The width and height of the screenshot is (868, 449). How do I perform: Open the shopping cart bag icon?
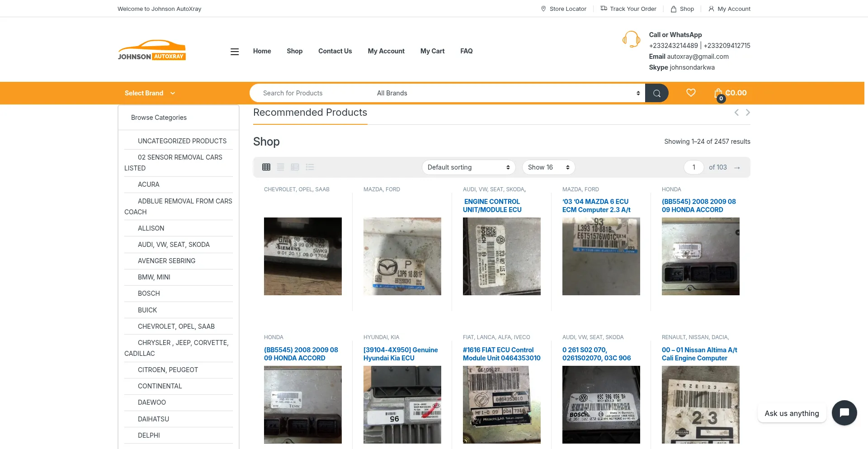pos(718,94)
